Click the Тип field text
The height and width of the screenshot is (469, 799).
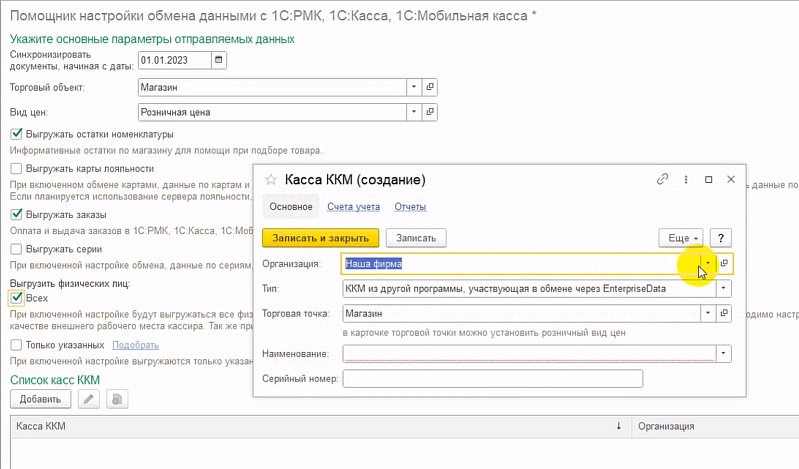coord(529,289)
